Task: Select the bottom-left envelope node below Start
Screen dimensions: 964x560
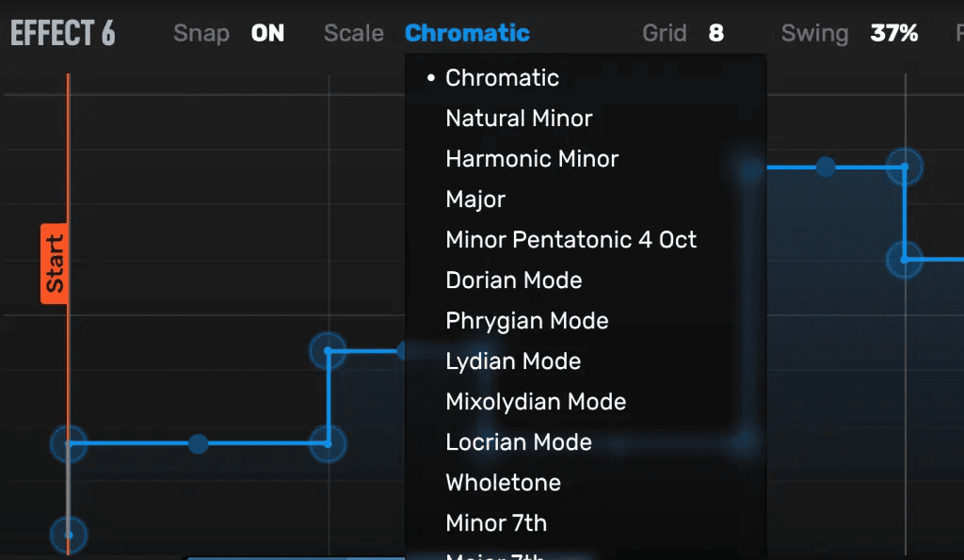Action: click(x=69, y=535)
